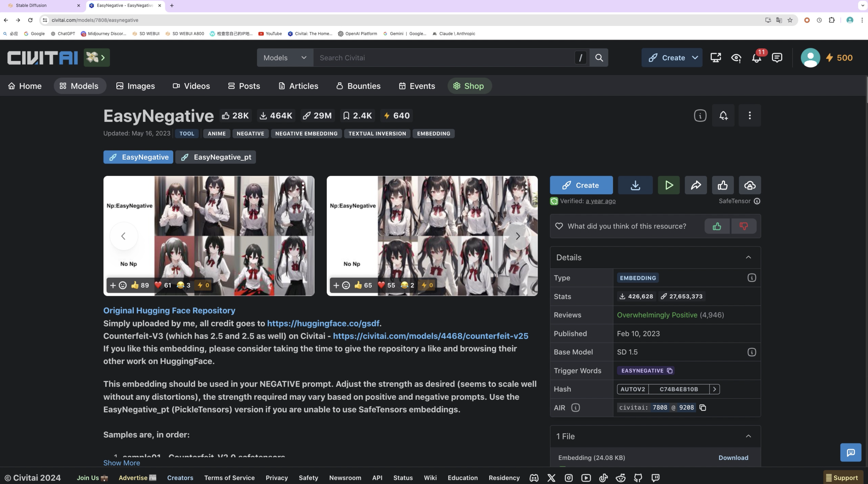Image resolution: width=868 pixels, height=484 pixels.
Task: Open the user avatar menu
Action: pos(810,58)
